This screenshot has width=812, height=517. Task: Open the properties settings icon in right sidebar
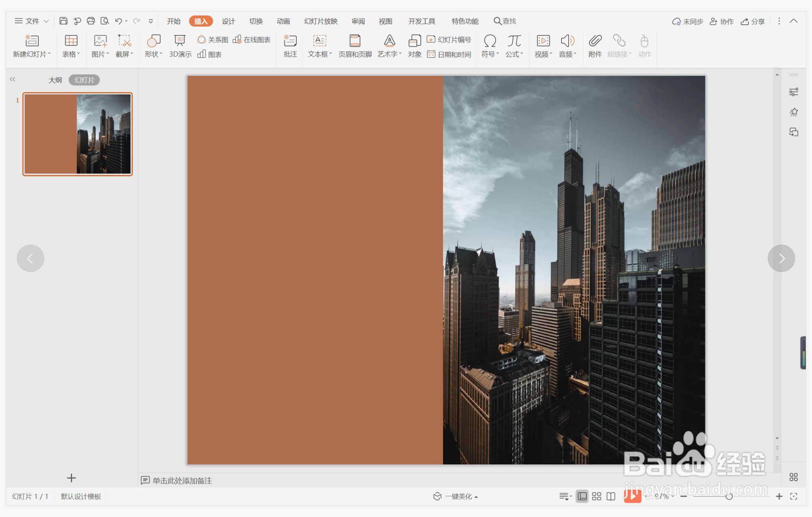(x=793, y=92)
